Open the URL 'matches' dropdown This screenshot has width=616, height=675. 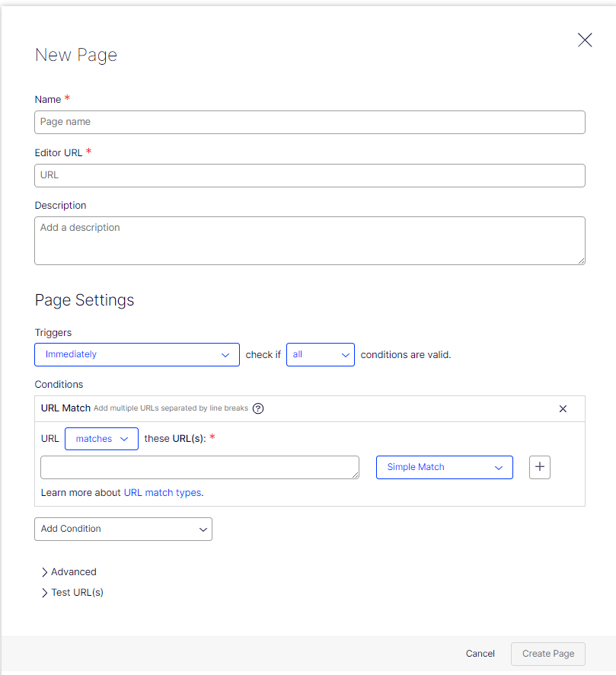[x=101, y=439]
